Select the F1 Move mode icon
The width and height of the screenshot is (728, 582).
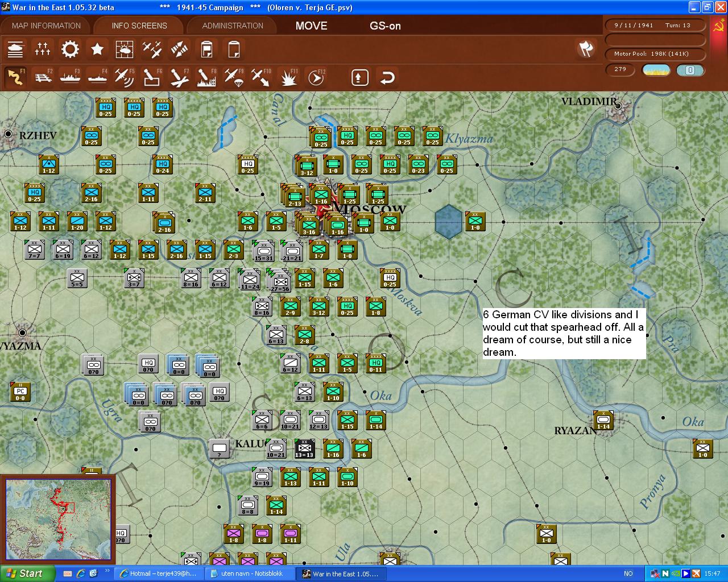click(15, 77)
